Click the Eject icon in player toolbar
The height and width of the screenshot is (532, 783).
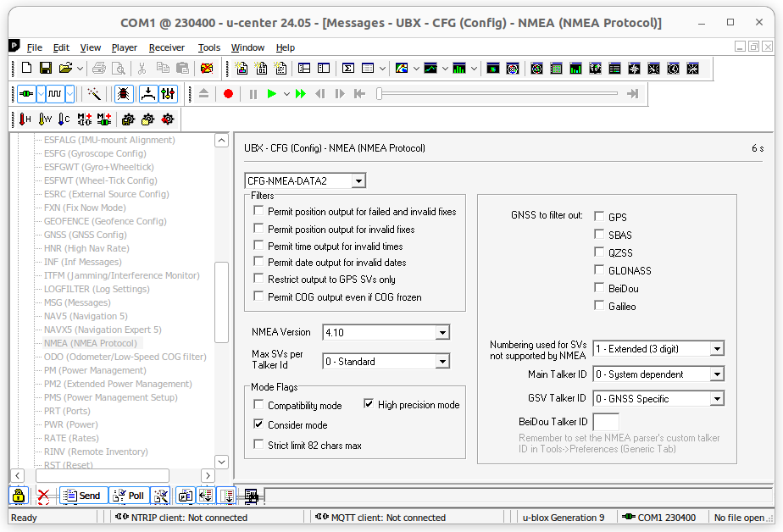tap(203, 94)
